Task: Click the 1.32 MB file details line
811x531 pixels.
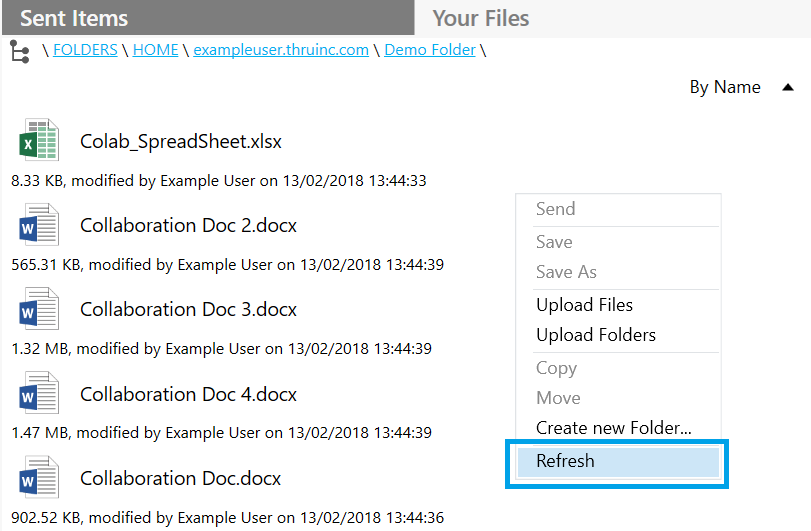Action: (221, 349)
